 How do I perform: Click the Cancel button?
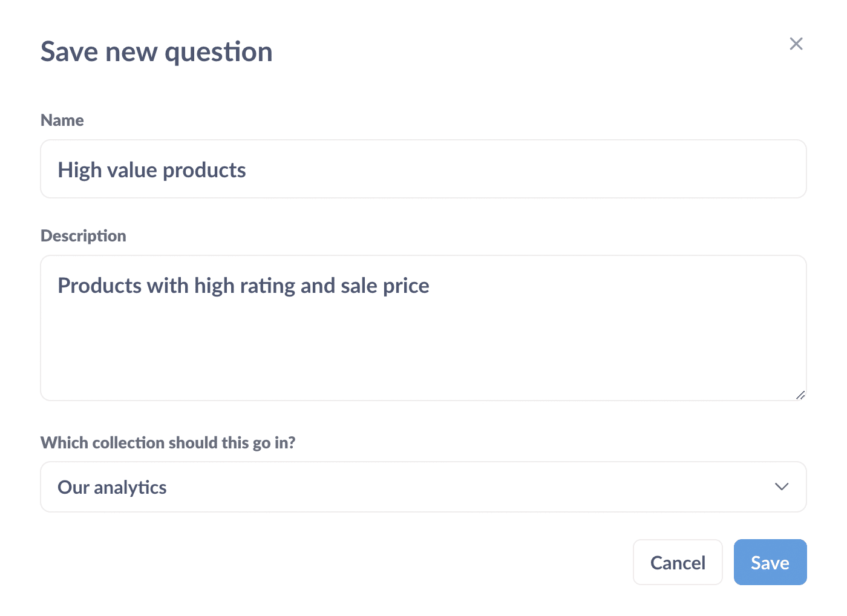tap(678, 562)
